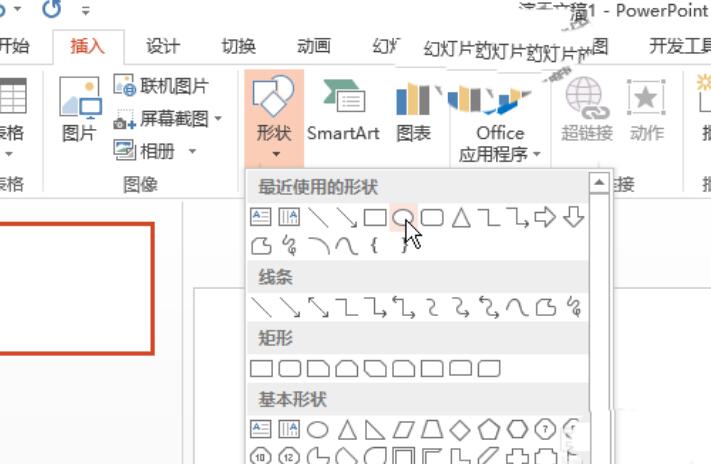Select the oval in recently used shapes

(403, 218)
